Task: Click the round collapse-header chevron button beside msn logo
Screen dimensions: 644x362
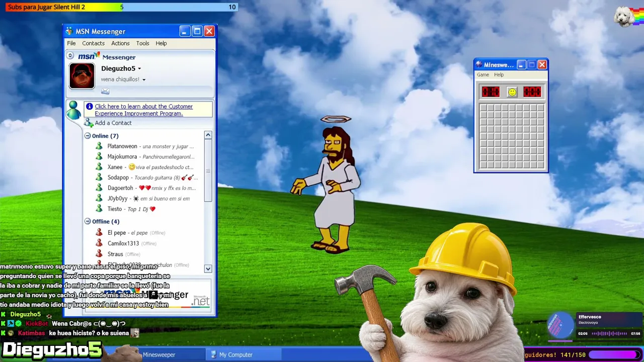Action: (x=70, y=56)
